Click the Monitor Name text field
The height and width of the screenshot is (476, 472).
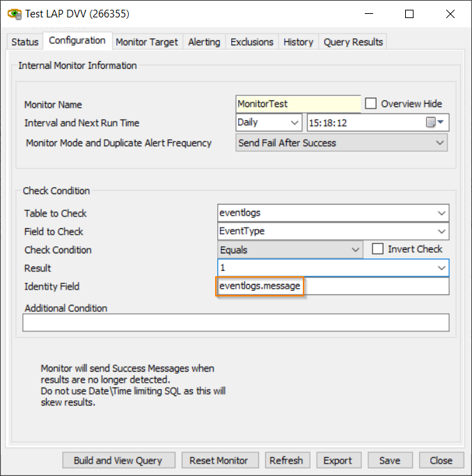[x=298, y=104]
